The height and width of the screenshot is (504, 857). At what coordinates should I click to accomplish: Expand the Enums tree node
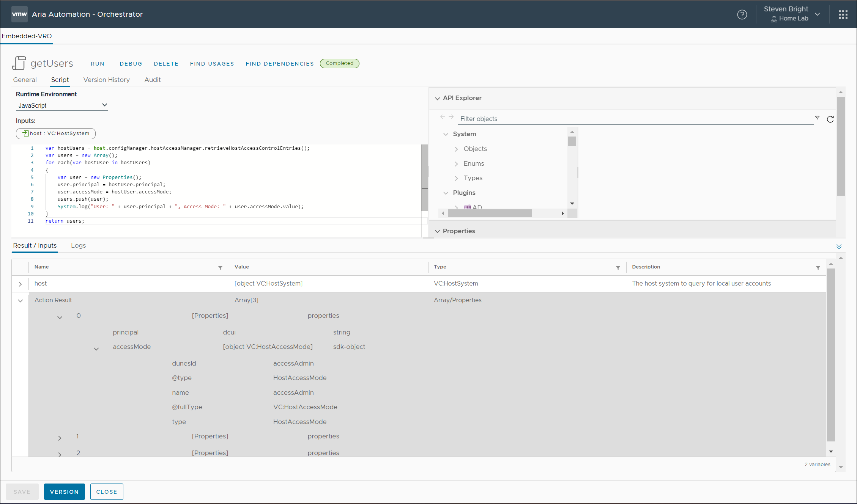click(x=456, y=164)
